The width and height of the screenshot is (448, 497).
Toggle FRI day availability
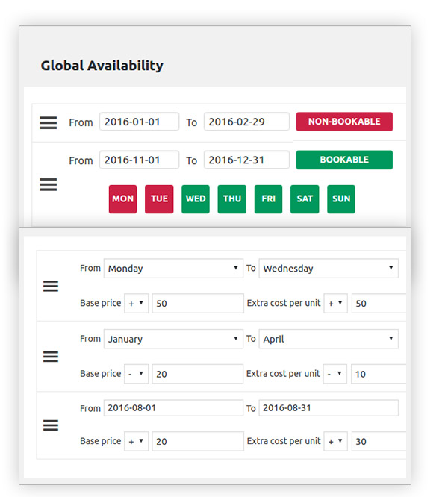(268, 199)
